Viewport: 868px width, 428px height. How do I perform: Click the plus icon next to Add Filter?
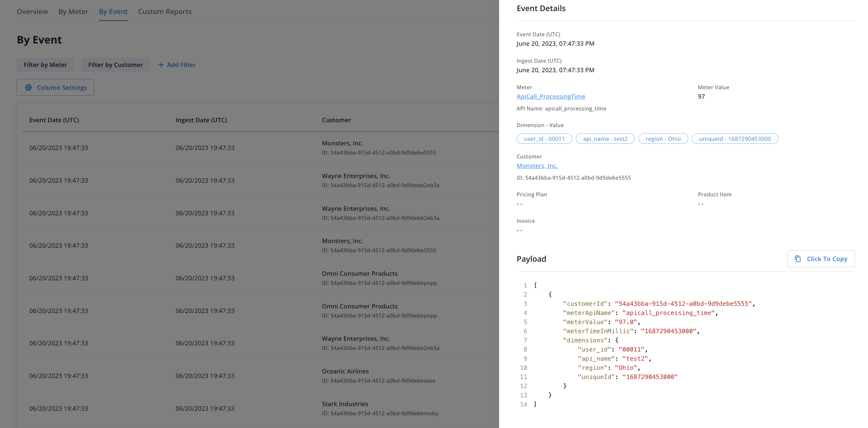point(161,65)
